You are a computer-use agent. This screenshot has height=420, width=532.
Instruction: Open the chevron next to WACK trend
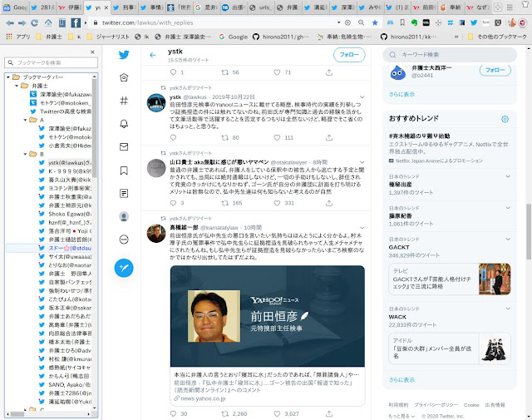click(508, 309)
